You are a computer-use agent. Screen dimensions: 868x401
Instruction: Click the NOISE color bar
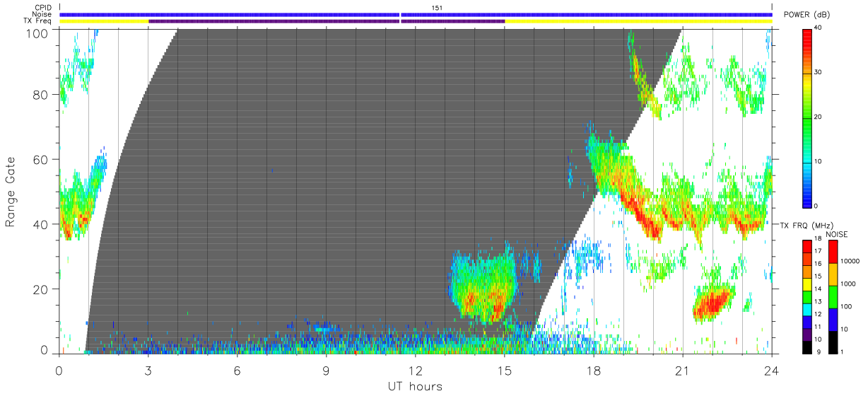pyautogui.click(x=832, y=296)
